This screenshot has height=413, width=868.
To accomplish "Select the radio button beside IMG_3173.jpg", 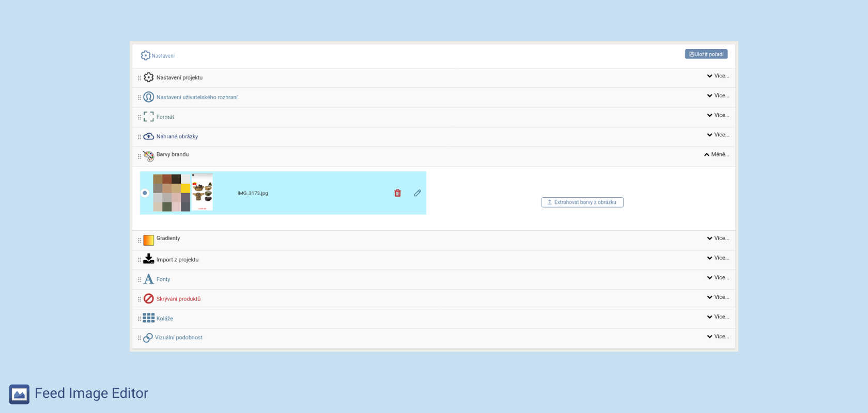I will point(145,193).
